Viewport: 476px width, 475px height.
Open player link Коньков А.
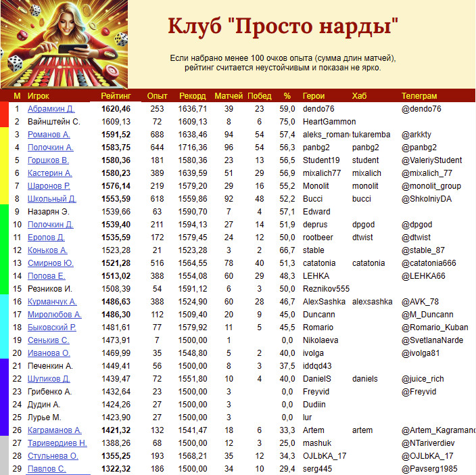coord(47,250)
